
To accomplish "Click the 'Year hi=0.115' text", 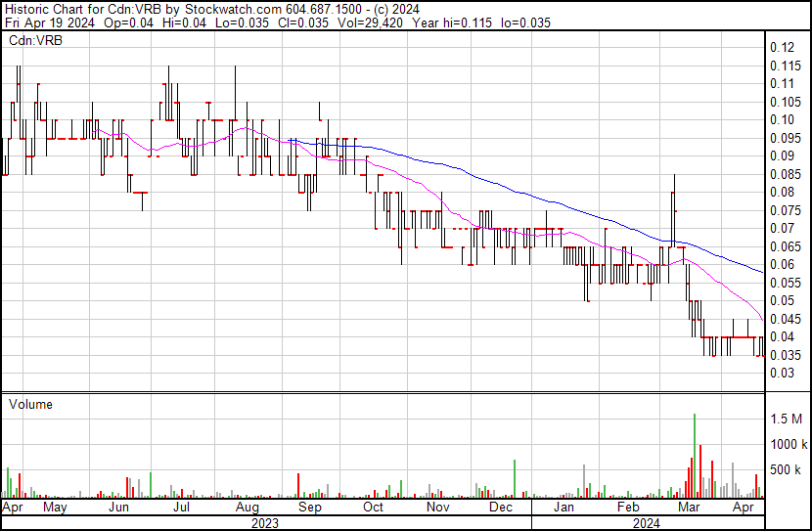I will tap(452, 22).
